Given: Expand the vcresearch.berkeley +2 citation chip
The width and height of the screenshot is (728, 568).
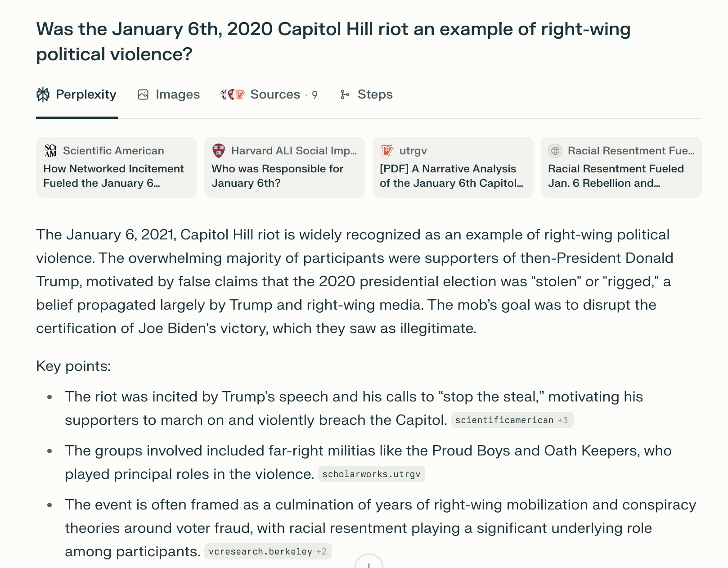Looking at the screenshot, I should tap(268, 552).
